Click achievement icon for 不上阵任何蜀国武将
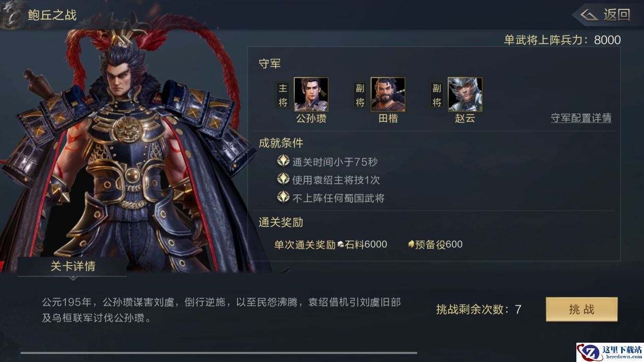The height and width of the screenshot is (362, 644). point(283,197)
